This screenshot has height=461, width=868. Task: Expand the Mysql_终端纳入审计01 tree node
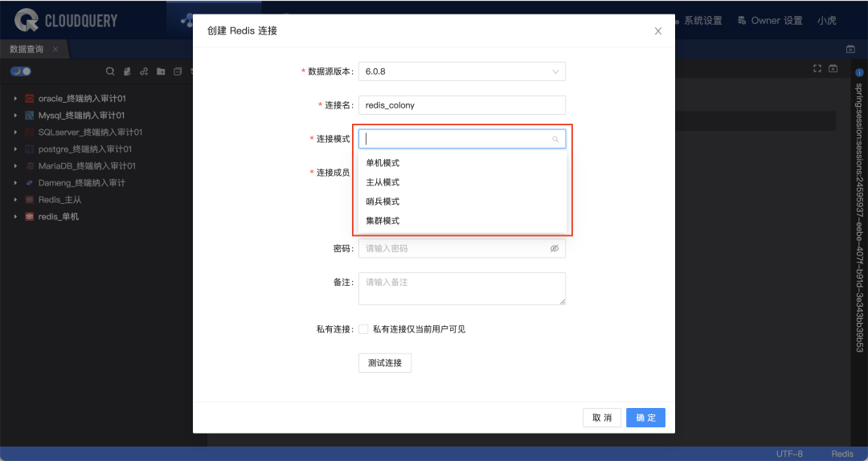15,116
